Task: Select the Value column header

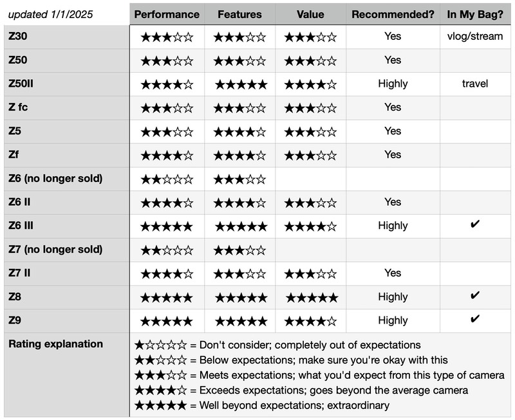Action: 310,14
